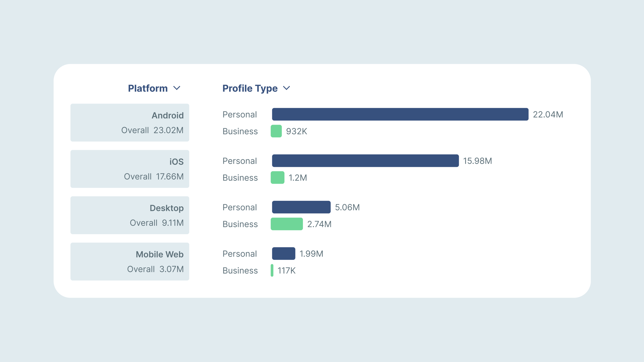Click the 22.04M value label
The height and width of the screenshot is (362, 644).
point(548,115)
